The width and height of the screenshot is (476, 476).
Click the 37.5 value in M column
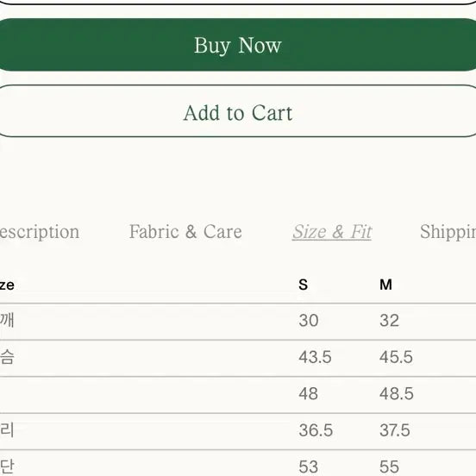(x=395, y=430)
